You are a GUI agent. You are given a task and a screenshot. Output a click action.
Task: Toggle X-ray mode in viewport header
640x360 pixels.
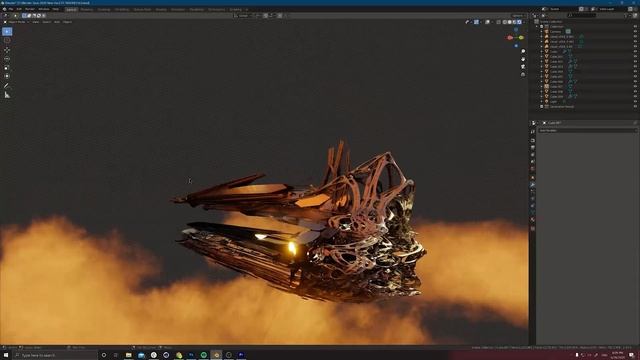[x=498, y=22]
